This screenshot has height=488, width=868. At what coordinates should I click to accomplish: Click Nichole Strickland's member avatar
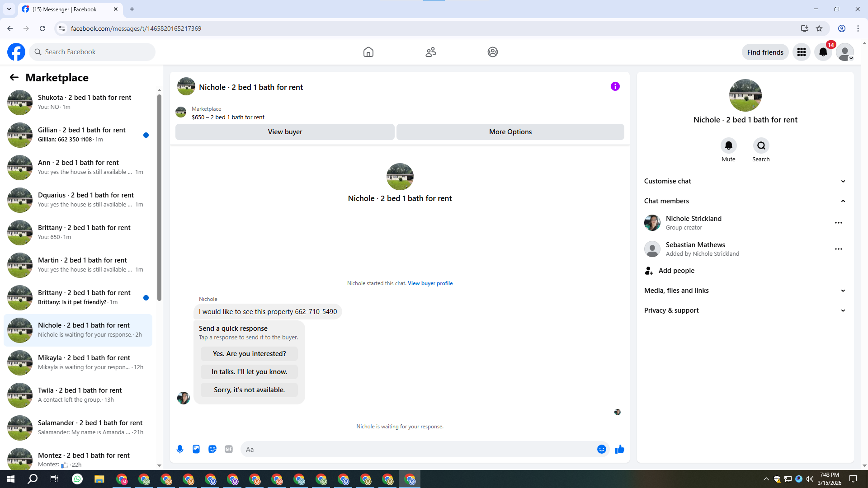pos(652,223)
